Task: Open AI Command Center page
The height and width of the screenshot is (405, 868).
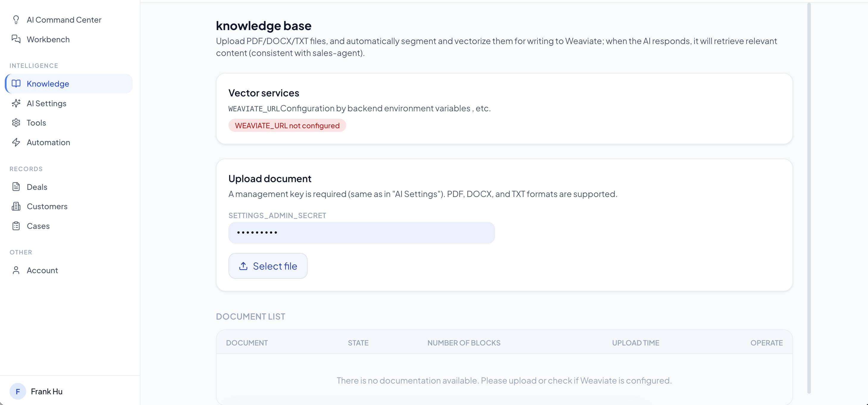Action: 69,20
